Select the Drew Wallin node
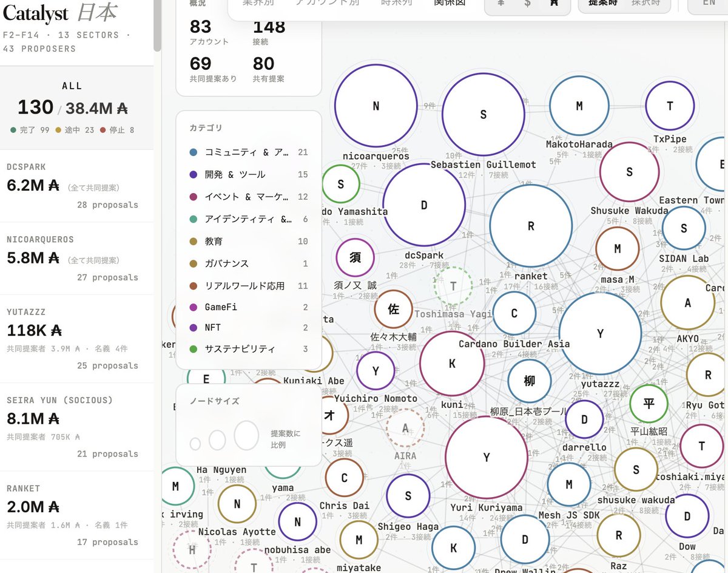 (x=525, y=540)
